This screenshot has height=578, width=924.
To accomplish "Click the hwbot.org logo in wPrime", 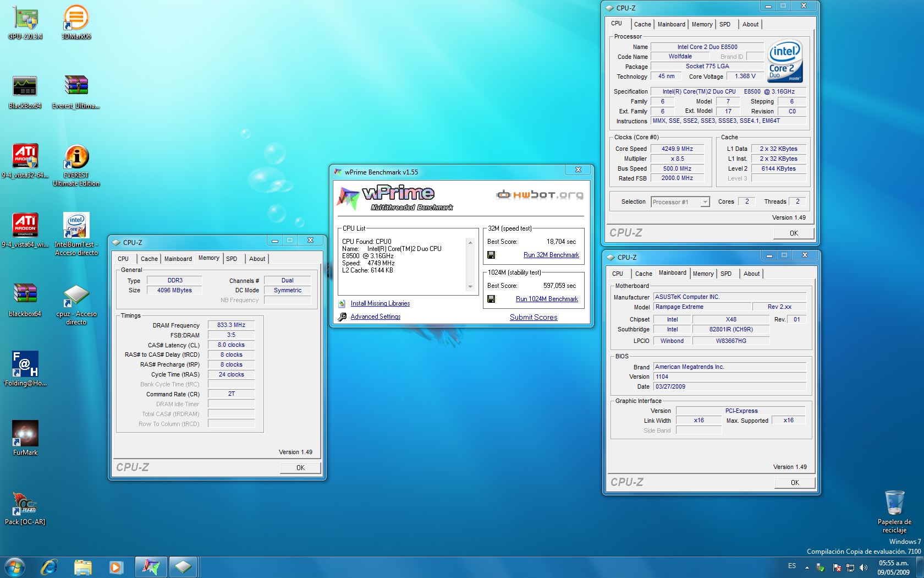I will pos(540,194).
